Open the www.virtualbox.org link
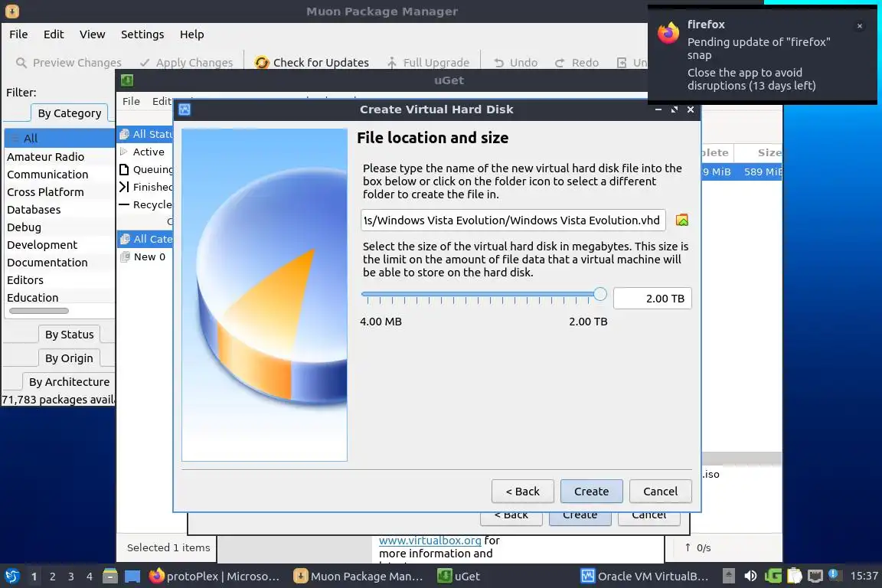The width and height of the screenshot is (882, 588). (x=430, y=541)
